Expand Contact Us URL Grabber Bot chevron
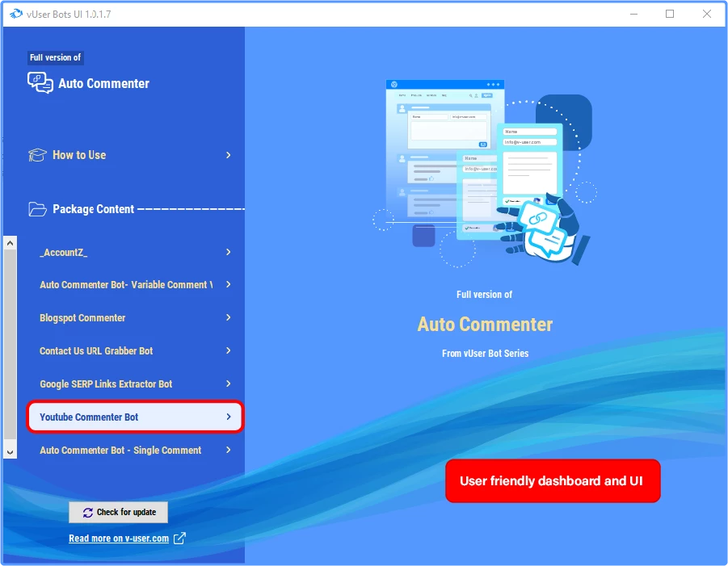 229,350
